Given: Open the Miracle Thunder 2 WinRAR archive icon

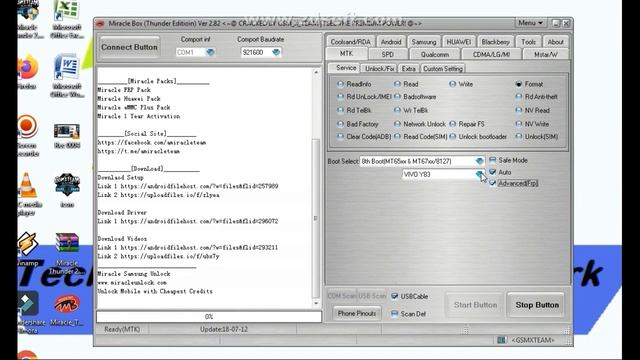Looking at the screenshot, I should point(67,253).
